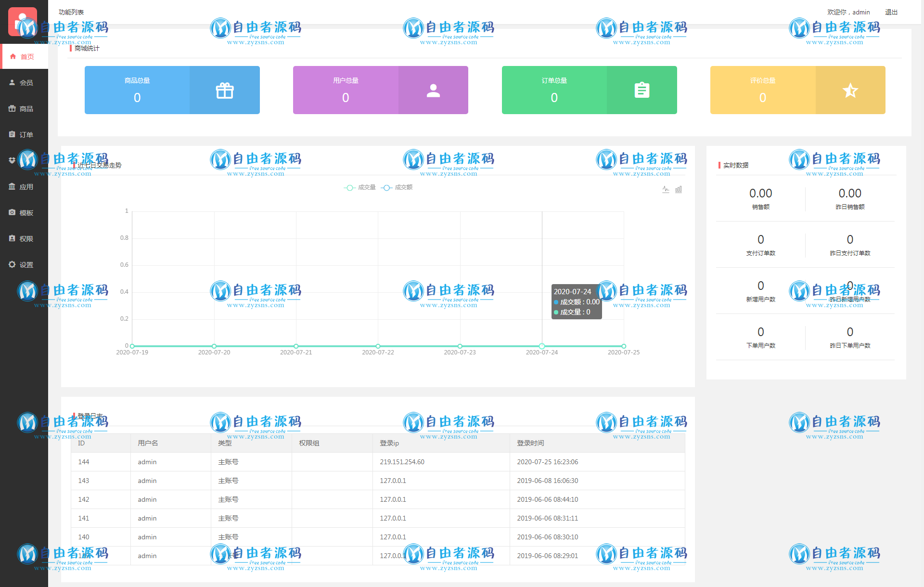
Task: Click the ID cell 143
Action: coord(84,481)
